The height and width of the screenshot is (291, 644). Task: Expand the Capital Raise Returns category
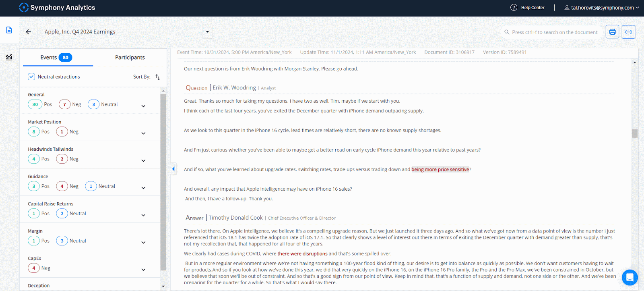point(143,215)
